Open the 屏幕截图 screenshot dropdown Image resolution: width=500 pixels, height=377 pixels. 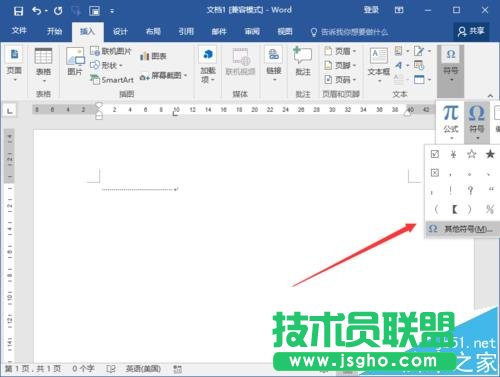[x=163, y=76]
